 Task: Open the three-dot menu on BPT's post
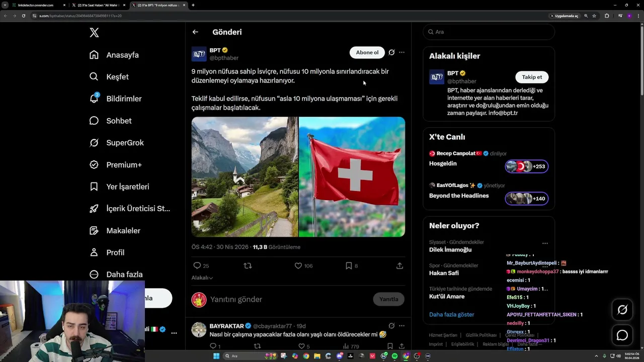pyautogui.click(x=401, y=52)
